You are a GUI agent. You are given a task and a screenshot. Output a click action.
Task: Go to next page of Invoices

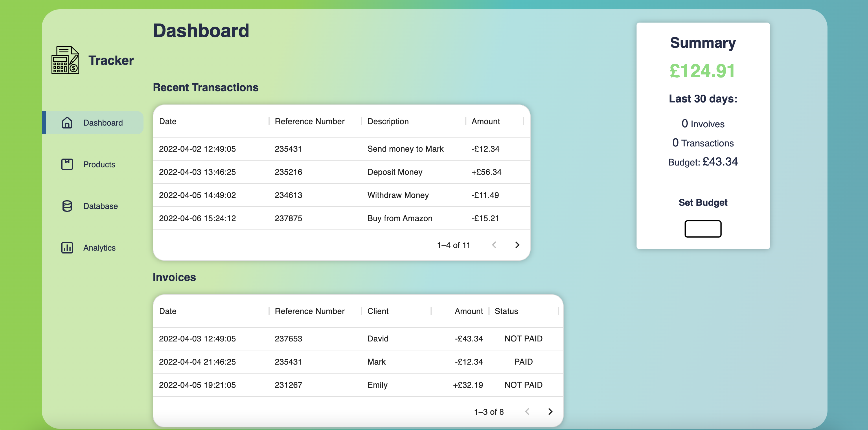pos(550,411)
